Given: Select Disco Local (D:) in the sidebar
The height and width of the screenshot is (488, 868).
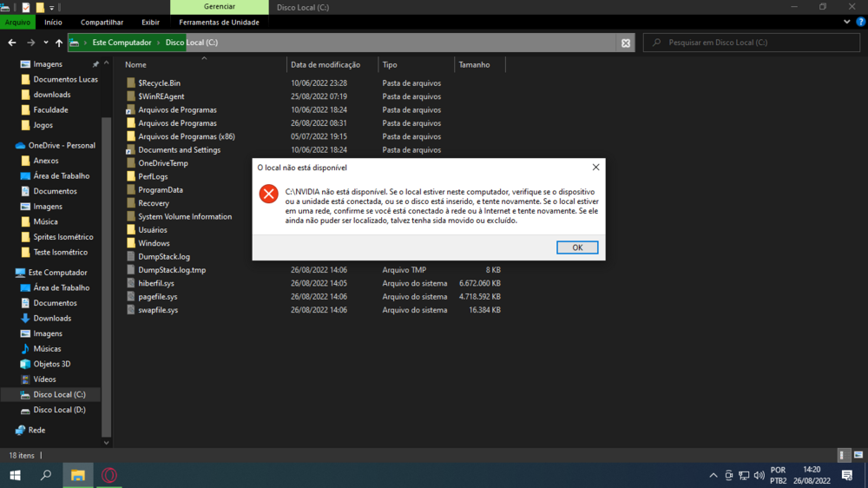Looking at the screenshot, I should pyautogui.click(x=59, y=410).
